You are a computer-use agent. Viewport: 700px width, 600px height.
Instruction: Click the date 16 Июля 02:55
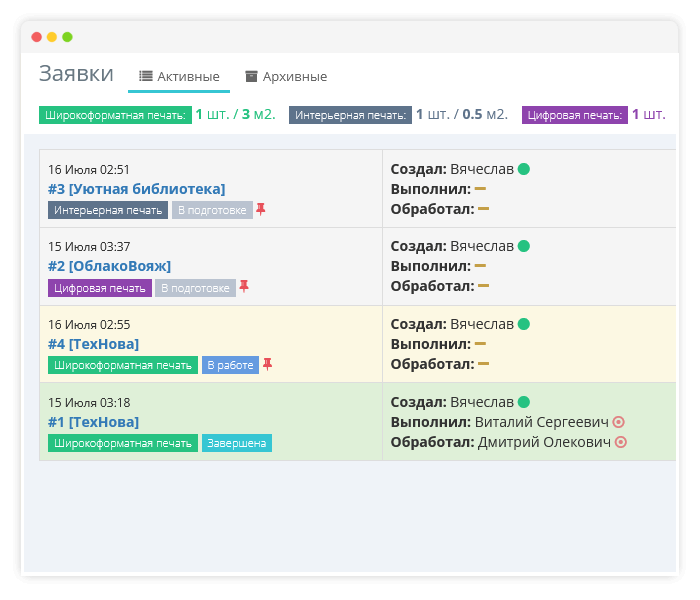[89, 325]
